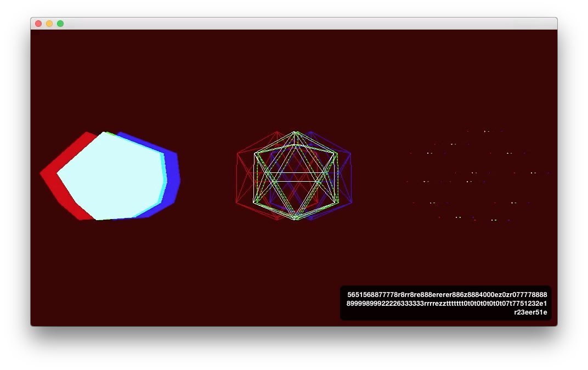The image size is (588, 370).
Task: Click the topmost white dot in the point cloud
Action: coord(485,131)
